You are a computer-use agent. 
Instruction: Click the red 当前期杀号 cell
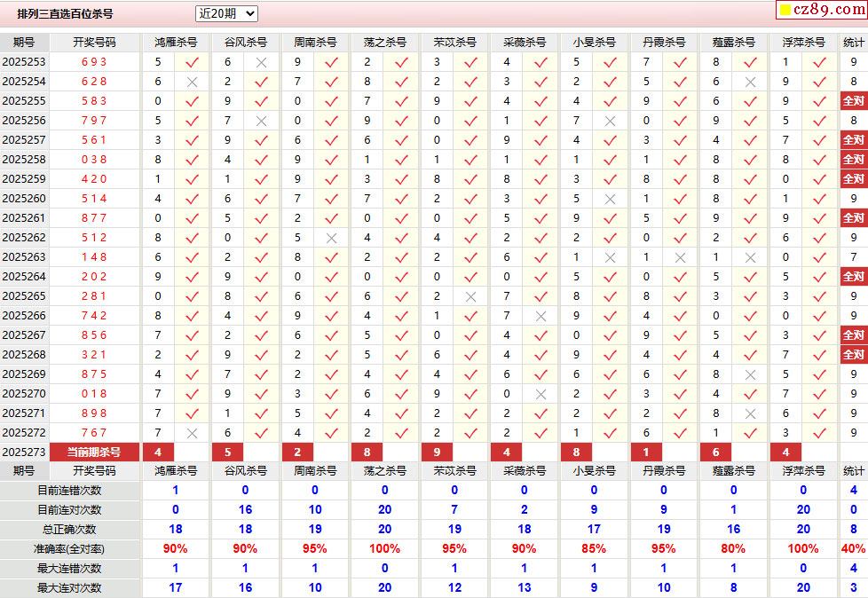pyautogui.click(x=94, y=452)
